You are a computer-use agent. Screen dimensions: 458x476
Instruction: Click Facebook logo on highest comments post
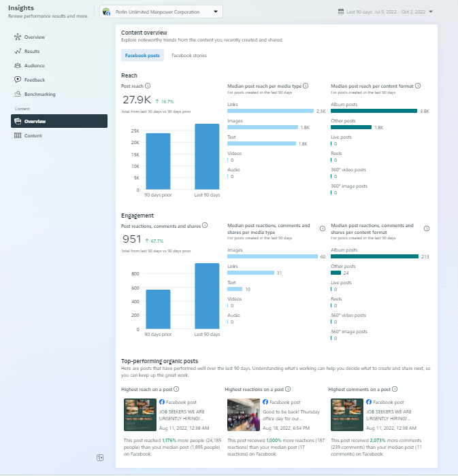click(x=369, y=402)
